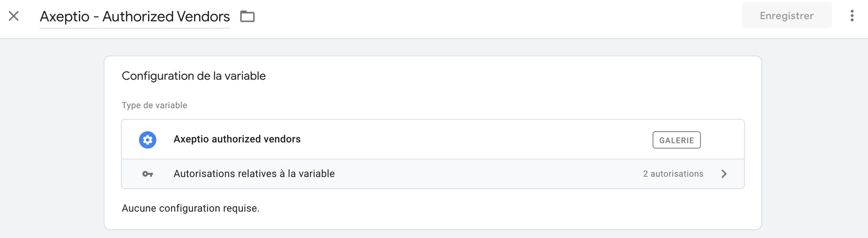Edit the variable name Axeptio - Authorized Vendors
Viewport: 868px width, 238px height.
tap(135, 17)
